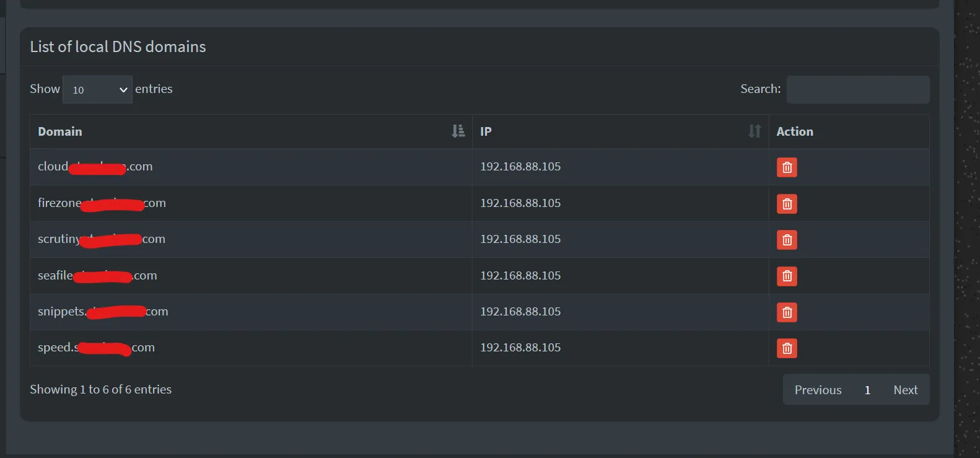Sort the Domain column descending
The width and height of the screenshot is (980, 458).
458,131
